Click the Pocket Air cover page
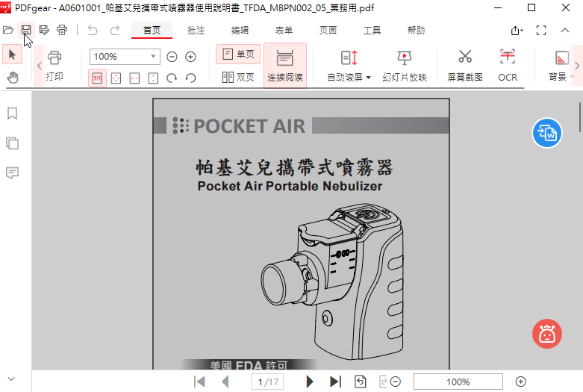This screenshot has height=392, width=583. [x=301, y=234]
